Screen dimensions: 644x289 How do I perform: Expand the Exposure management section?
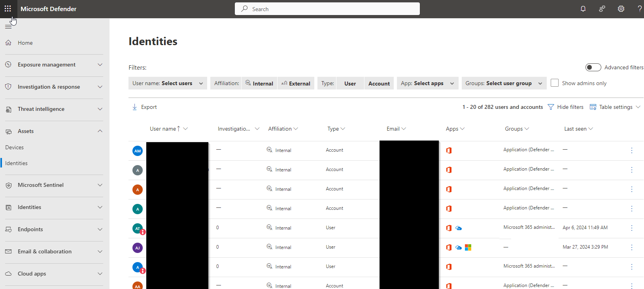[x=100, y=65]
